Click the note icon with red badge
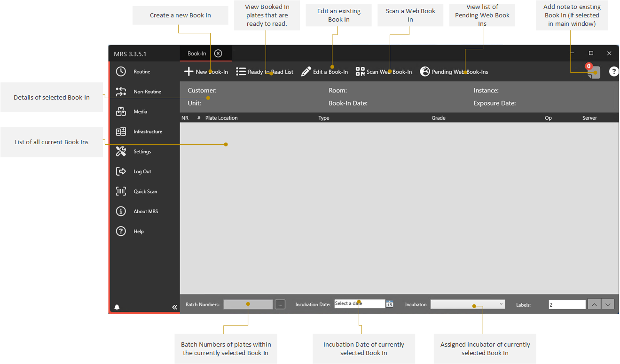 594,72
